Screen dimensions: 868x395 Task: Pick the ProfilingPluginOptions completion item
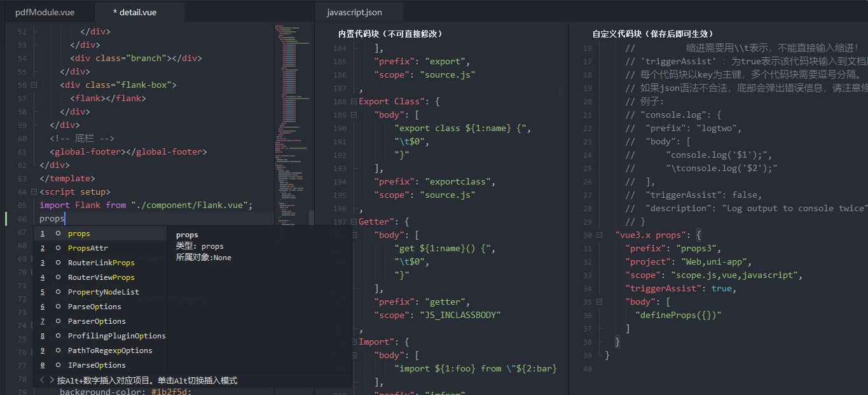pos(116,336)
